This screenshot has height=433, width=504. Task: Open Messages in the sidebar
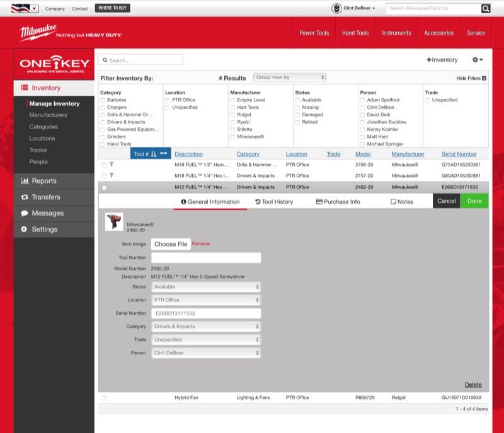(x=48, y=213)
